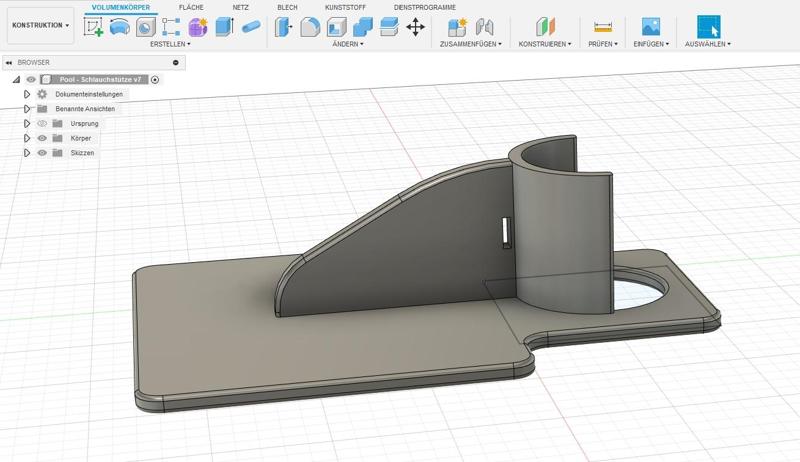Hide the Körper folder with its eye icon

coord(42,138)
